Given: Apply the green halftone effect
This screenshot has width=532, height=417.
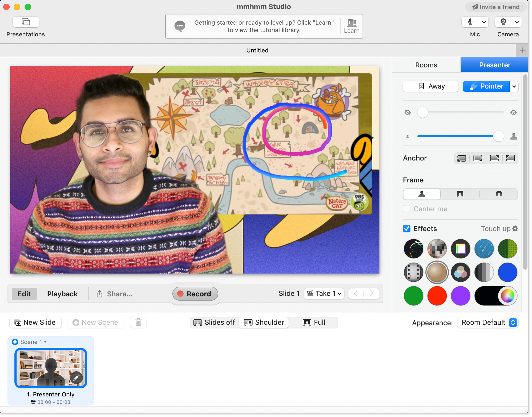Looking at the screenshot, I should tap(507, 249).
